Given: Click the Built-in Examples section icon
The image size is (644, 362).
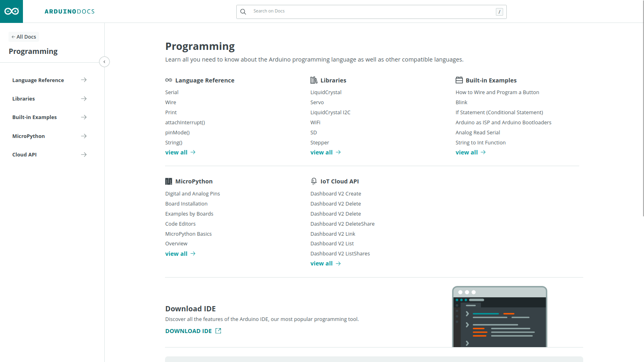Looking at the screenshot, I should point(459,80).
